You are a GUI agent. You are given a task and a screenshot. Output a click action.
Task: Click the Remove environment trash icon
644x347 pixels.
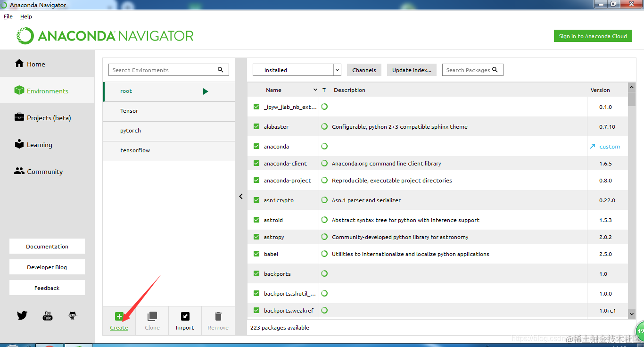pos(218,316)
